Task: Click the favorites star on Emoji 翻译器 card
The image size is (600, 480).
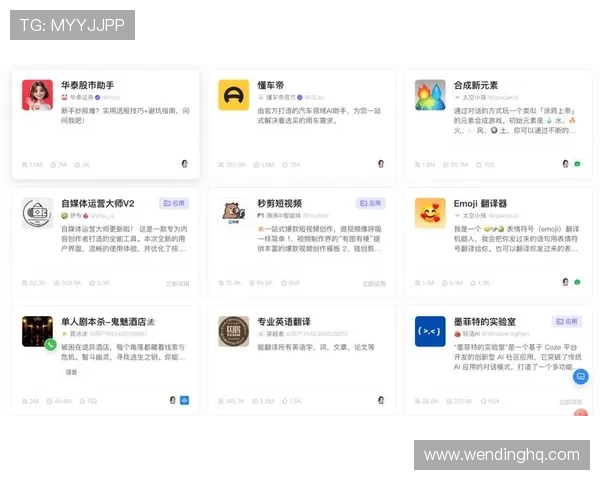Action: (473, 283)
